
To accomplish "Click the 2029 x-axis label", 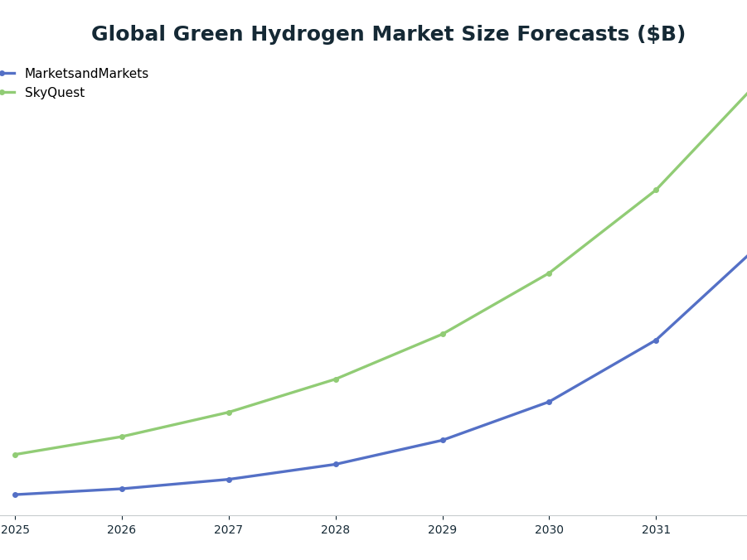I will tap(443, 529).
